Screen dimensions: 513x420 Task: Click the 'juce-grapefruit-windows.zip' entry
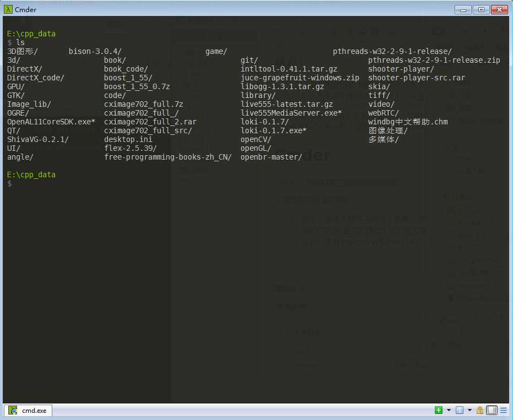tap(300, 78)
